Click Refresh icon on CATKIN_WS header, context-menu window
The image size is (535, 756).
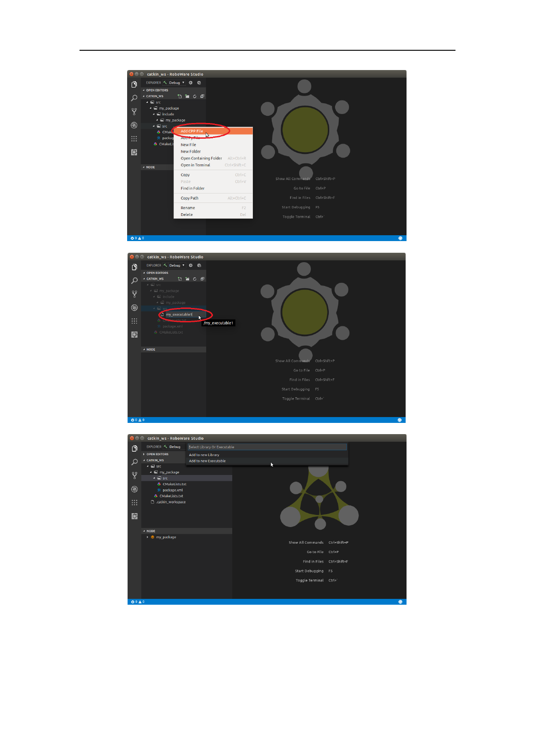[x=195, y=96]
